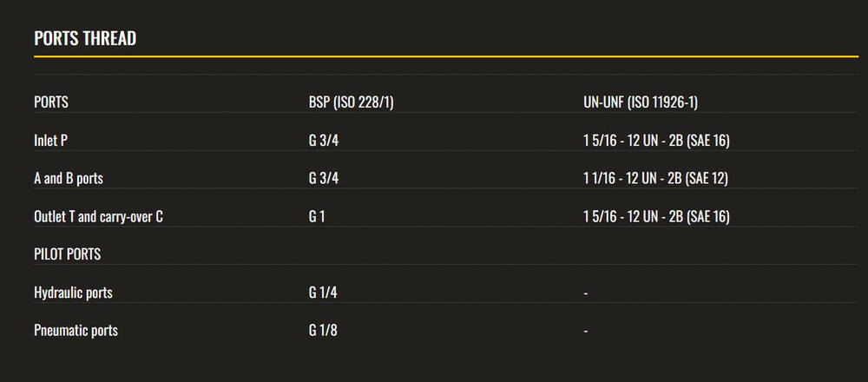The image size is (868, 382).
Task: Click the dash in the Hydraulic ports row
Action: coord(586,294)
